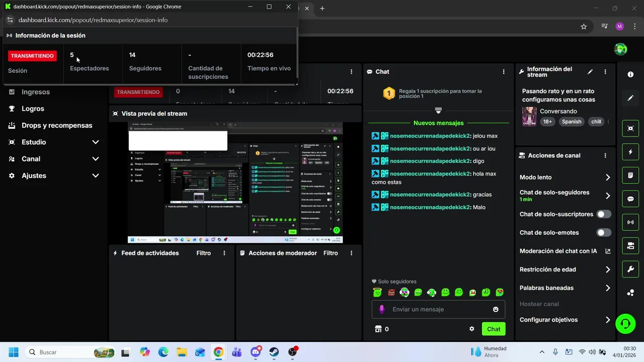The width and height of the screenshot is (644, 362).
Task: Click the user avatar in the top right
Action: coord(620,49)
